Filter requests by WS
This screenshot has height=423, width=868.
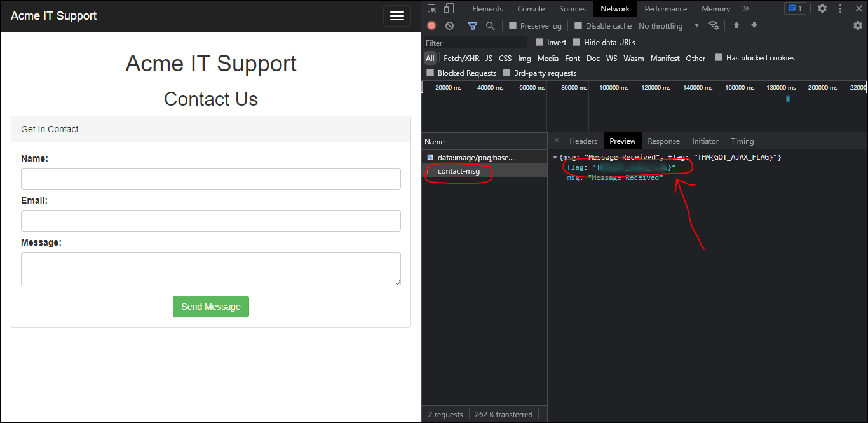click(611, 58)
